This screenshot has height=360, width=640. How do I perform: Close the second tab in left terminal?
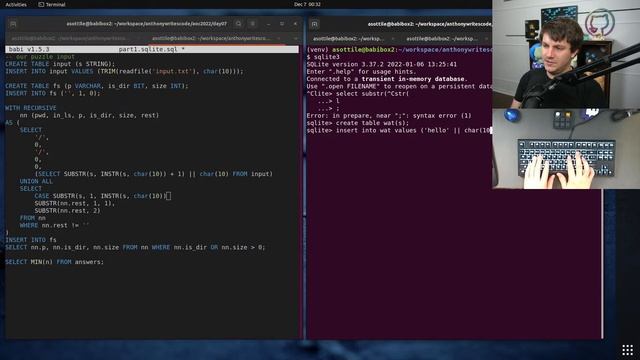[279, 38]
